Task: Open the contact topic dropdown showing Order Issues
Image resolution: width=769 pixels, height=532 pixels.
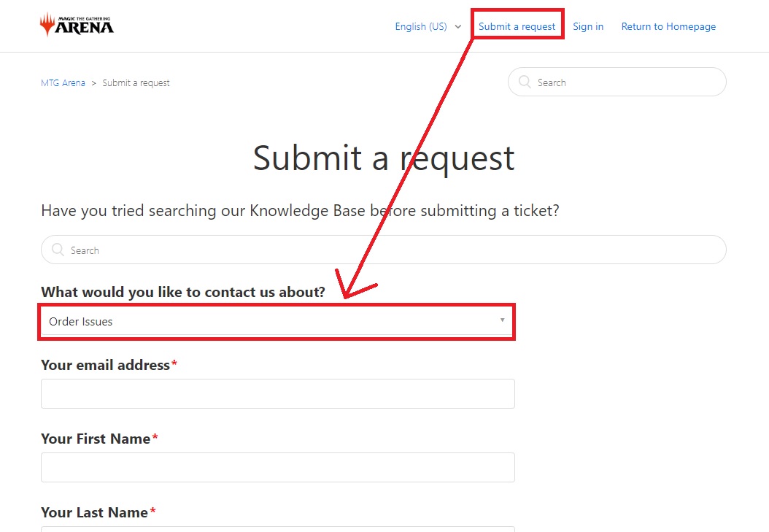Action: click(x=277, y=321)
